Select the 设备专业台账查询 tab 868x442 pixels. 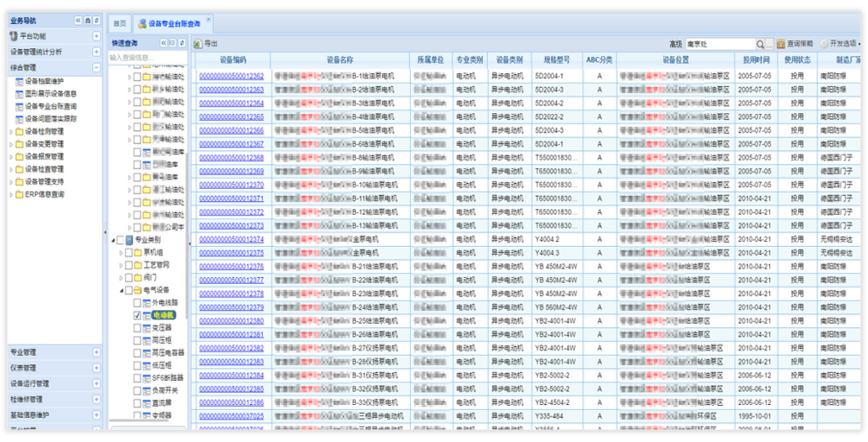tap(173, 24)
